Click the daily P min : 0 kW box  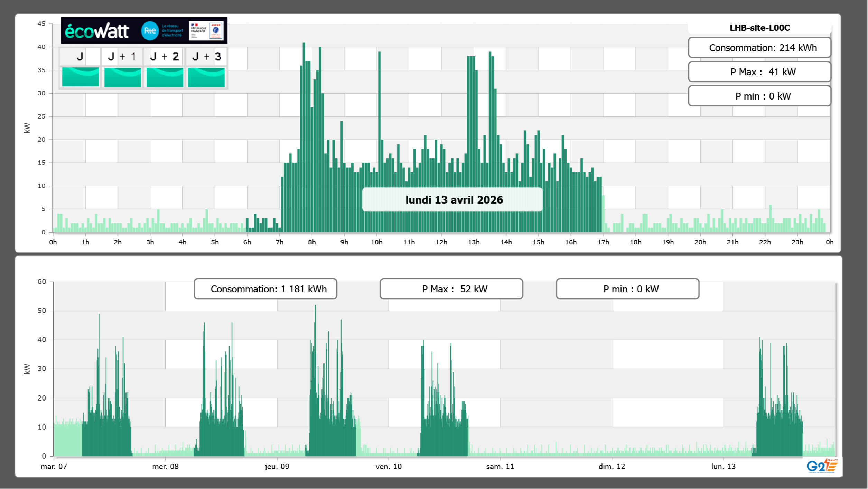[759, 96]
